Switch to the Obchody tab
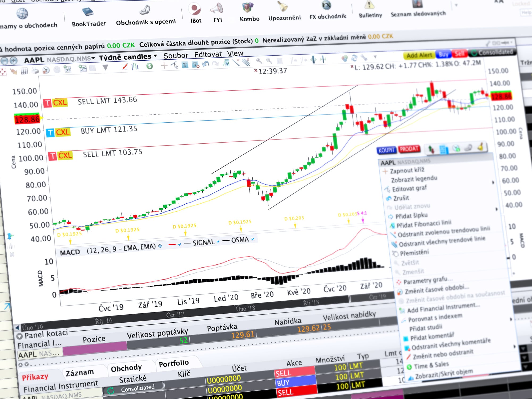Image resolution: width=532 pixels, height=399 pixels. 126,368
